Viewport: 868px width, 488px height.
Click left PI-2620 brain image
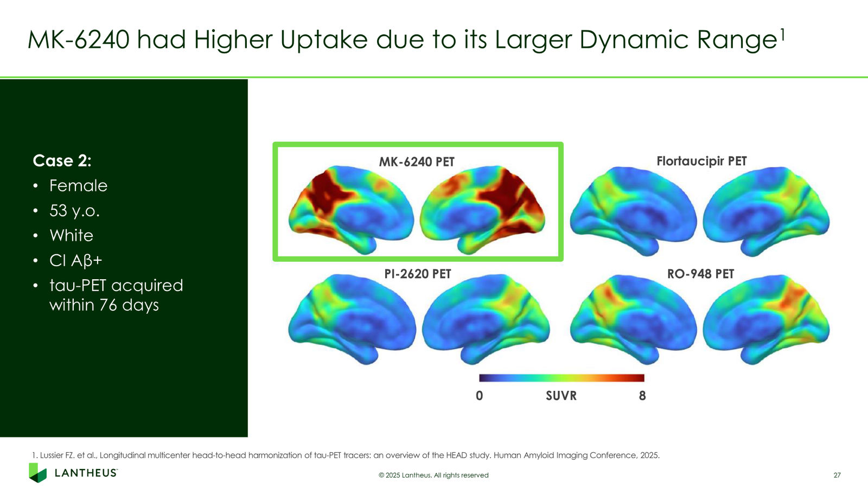pyautogui.click(x=352, y=319)
